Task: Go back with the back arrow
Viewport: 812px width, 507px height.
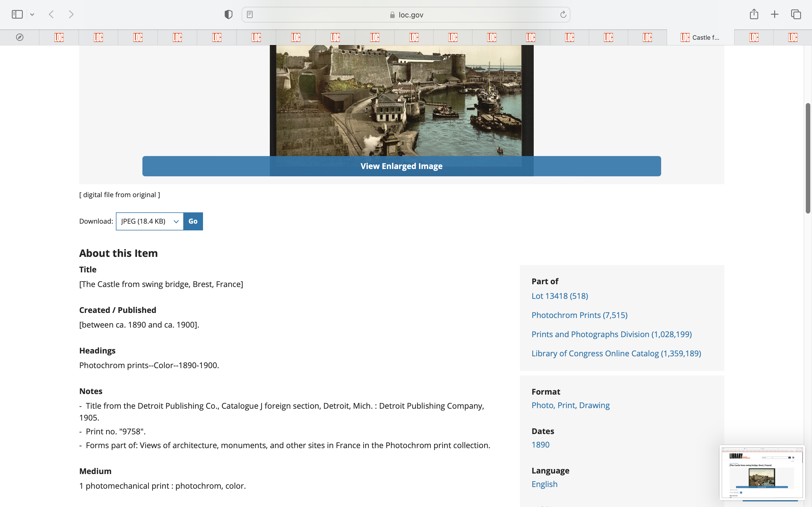Action: pyautogui.click(x=51, y=14)
